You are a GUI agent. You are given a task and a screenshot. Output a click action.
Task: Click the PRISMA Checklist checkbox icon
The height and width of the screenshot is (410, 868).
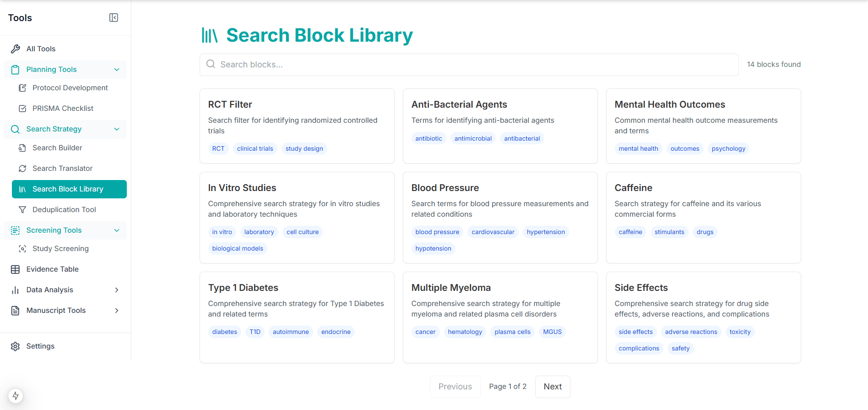[22, 109]
